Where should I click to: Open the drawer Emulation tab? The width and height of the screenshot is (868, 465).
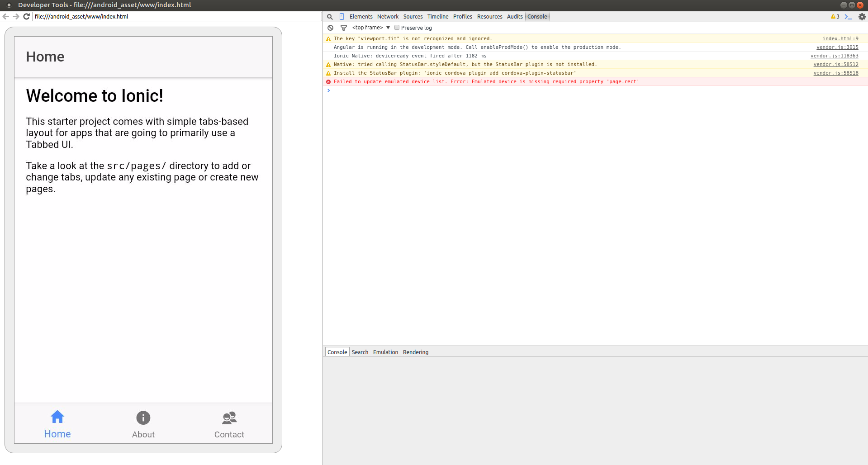(386, 352)
